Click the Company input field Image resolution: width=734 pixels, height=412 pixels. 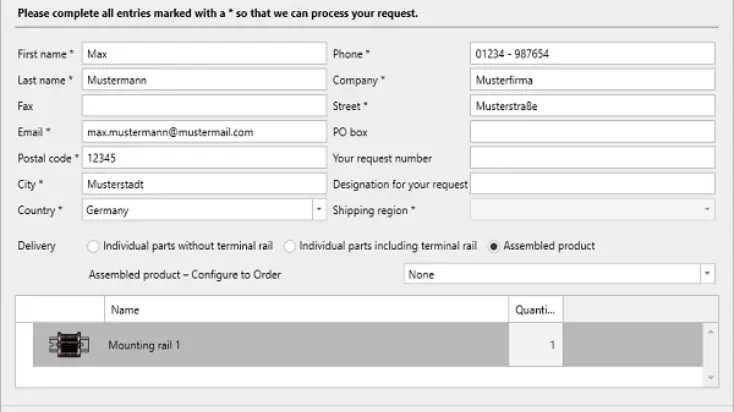(x=592, y=80)
